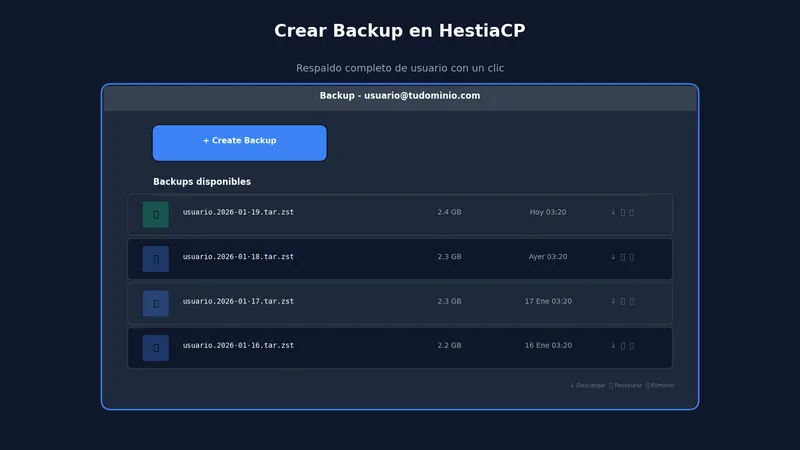
Task: Click the 'Descargar' legend label
Action: point(591,385)
